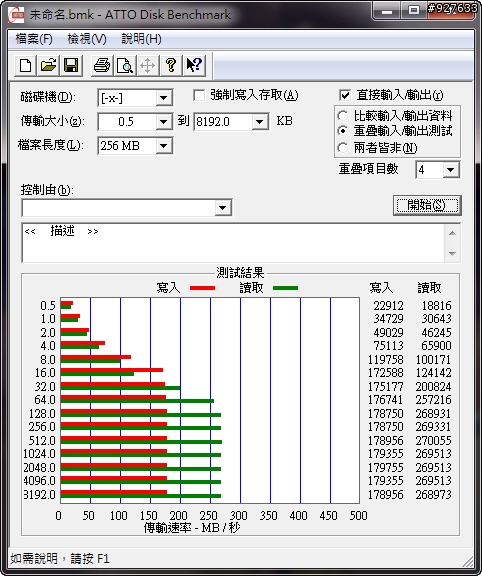The image size is (482, 576).
Task: Click description box scroll down arrow
Action: click(453, 253)
